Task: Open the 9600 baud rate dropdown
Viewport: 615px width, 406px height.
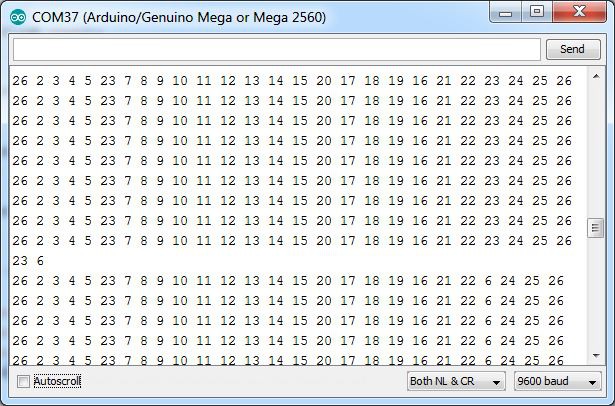Action: (x=557, y=381)
